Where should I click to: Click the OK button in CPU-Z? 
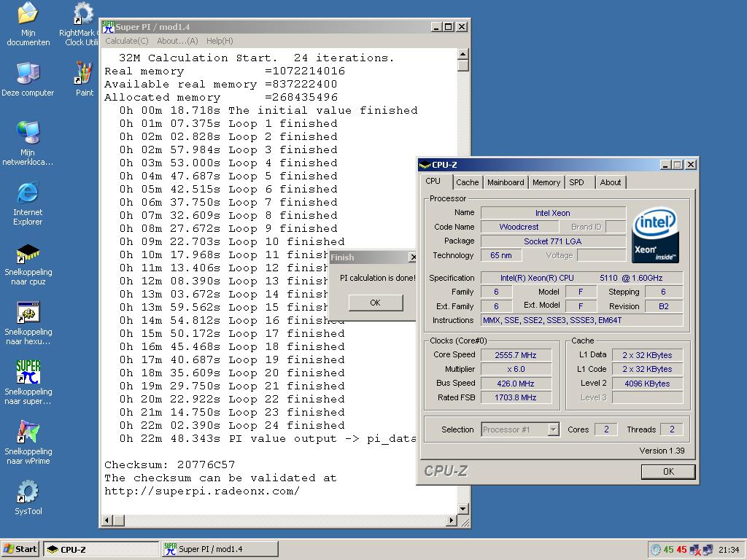pos(668,472)
